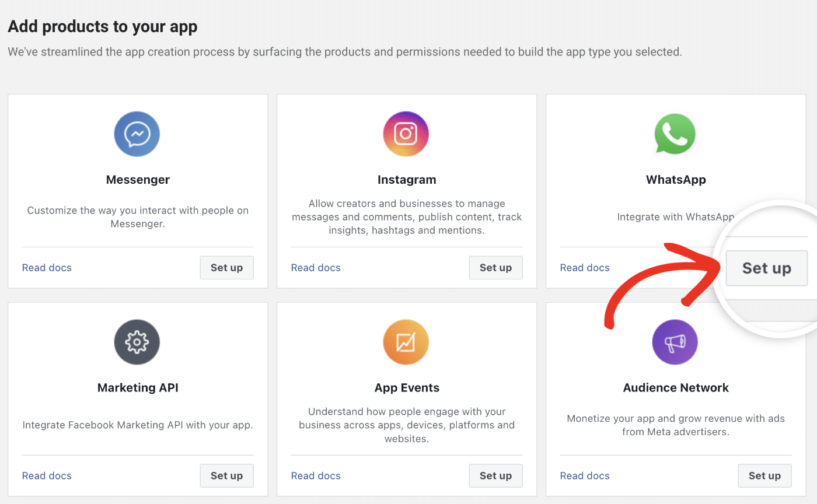Select the Marketing API product card

click(137, 400)
